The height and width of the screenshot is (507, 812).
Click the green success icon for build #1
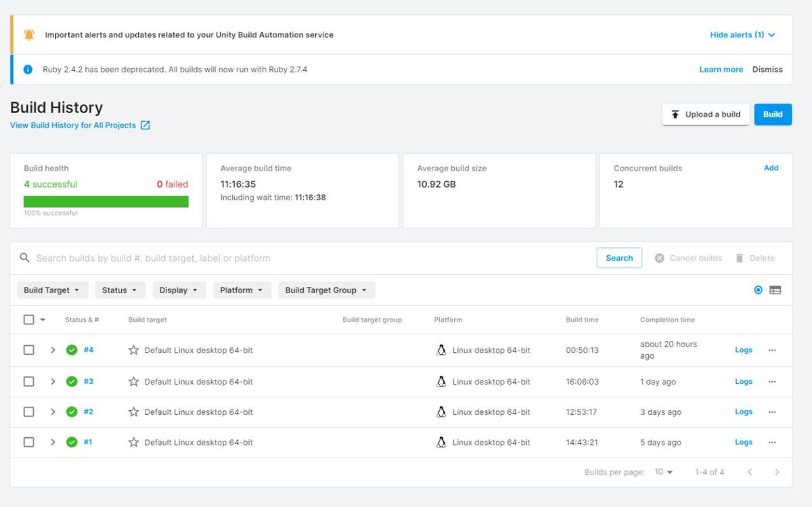[72, 442]
